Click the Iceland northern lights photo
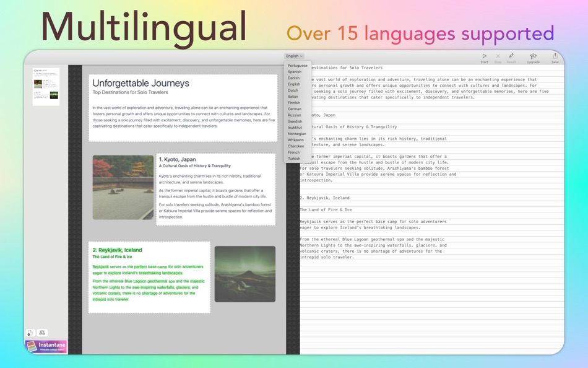Viewport: 588px width, 368px height. click(x=245, y=274)
